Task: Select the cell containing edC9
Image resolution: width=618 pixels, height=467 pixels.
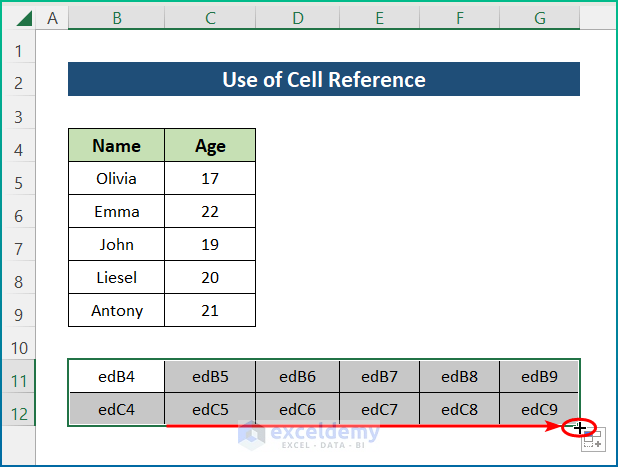Action: click(539, 409)
